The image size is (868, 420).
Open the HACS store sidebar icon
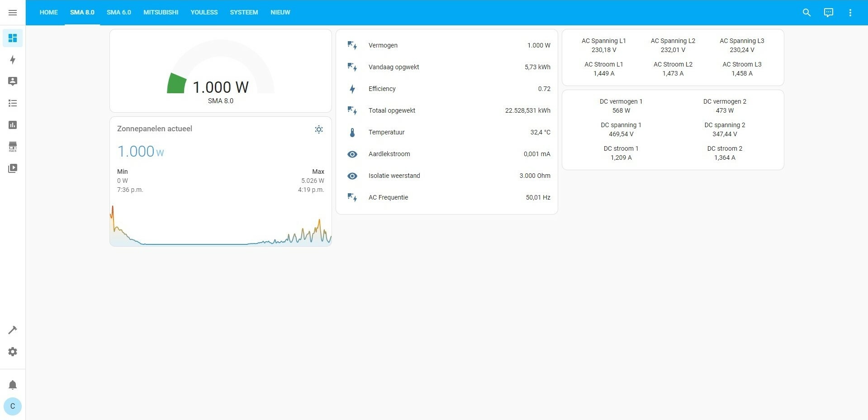tap(13, 147)
